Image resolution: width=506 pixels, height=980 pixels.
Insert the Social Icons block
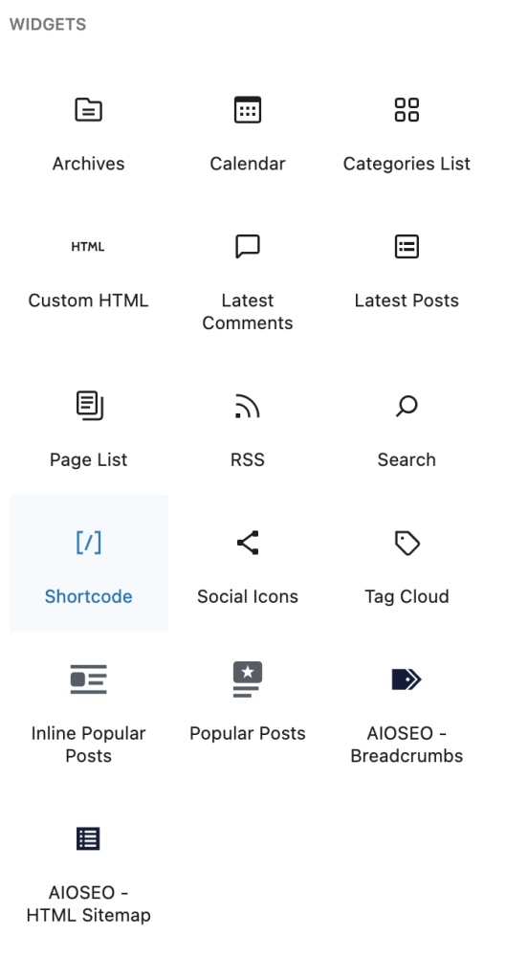pos(248,563)
